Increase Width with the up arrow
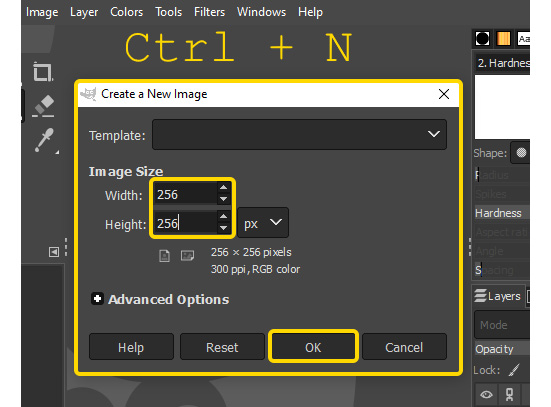This screenshot has height=407, width=551. 223,187
